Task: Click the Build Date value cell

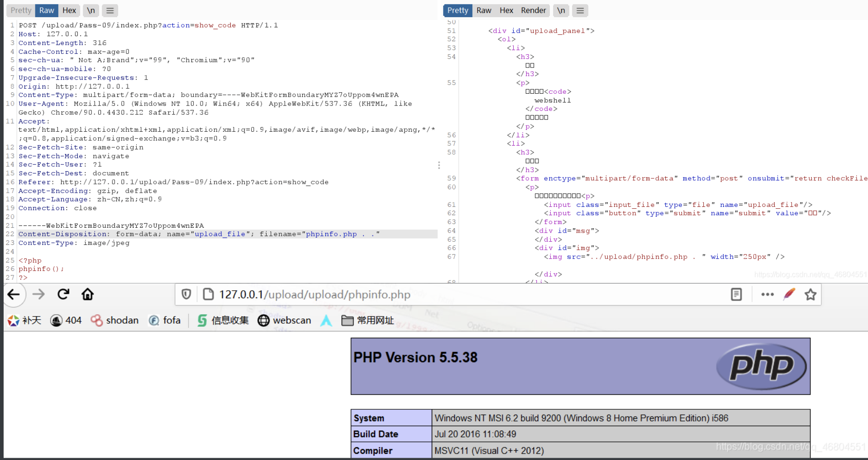Action: coord(621,434)
